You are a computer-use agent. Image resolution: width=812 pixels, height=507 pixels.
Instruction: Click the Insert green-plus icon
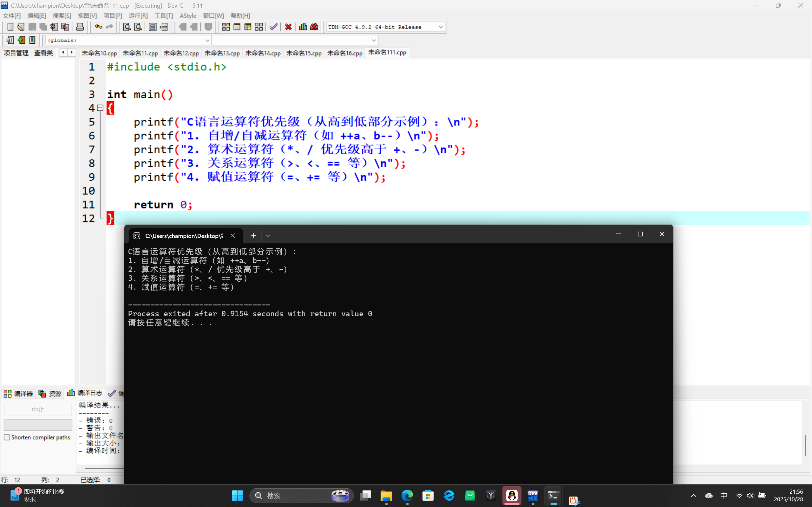pos(21,40)
